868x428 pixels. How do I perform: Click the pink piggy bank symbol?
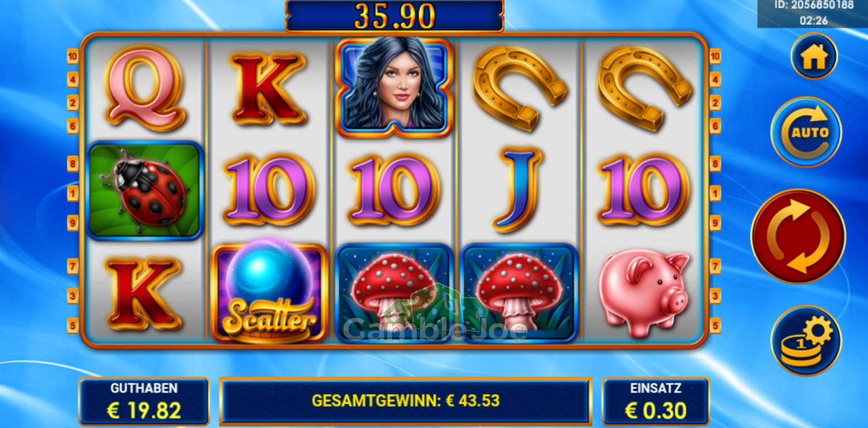point(645,293)
